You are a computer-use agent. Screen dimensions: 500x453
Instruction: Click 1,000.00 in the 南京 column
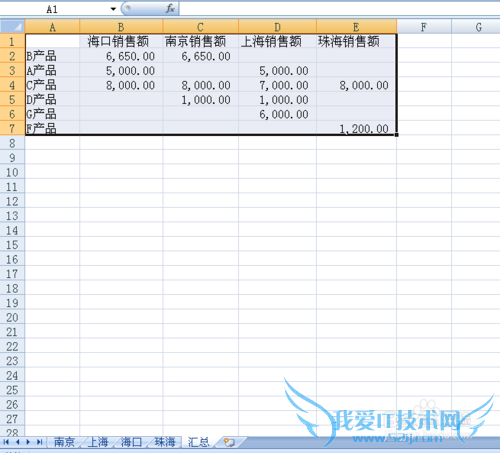(200, 99)
